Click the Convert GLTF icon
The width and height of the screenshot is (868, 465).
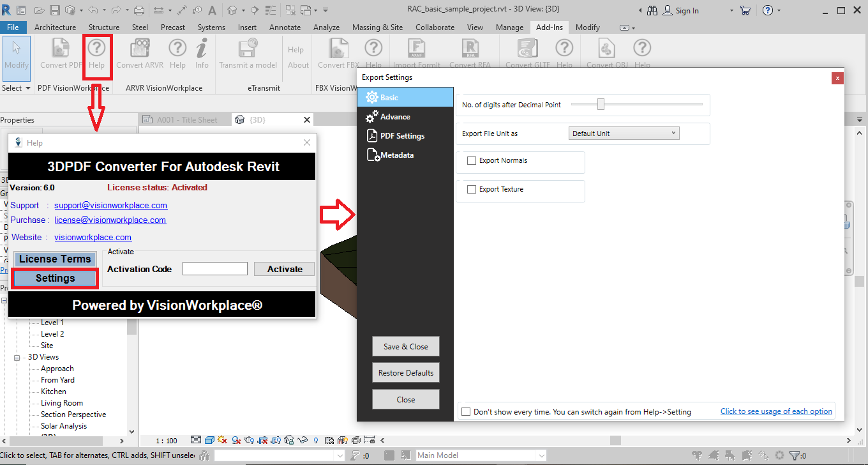tap(528, 49)
